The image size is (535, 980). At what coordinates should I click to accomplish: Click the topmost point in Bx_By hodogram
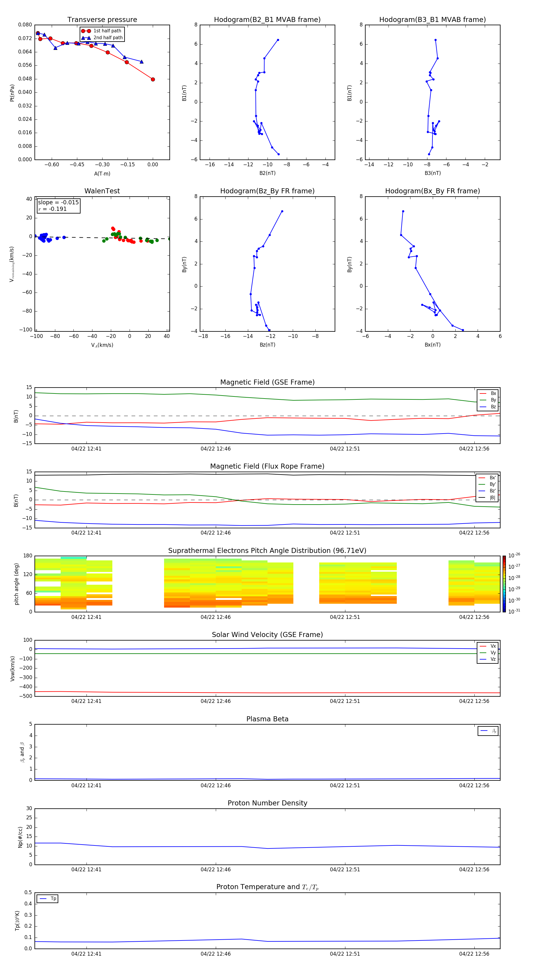[403, 211]
